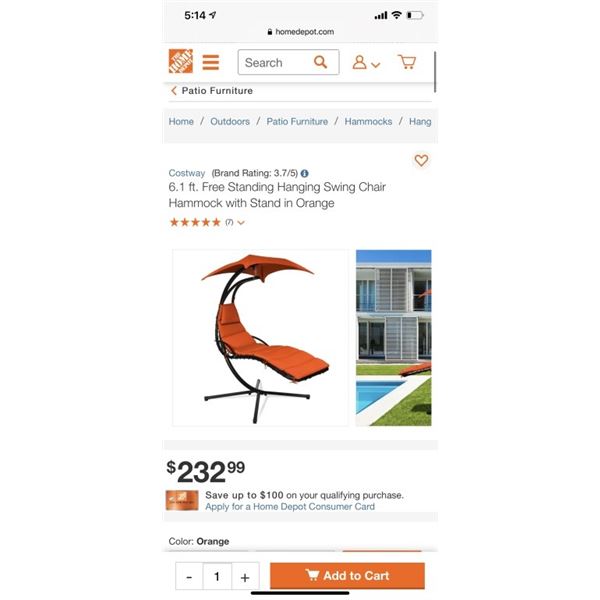Expand the star reviews chevron

pos(241,223)
